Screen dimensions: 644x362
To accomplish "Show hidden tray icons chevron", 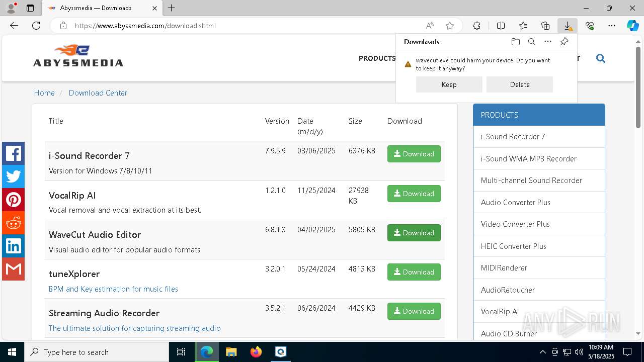I will click(542, 352).
